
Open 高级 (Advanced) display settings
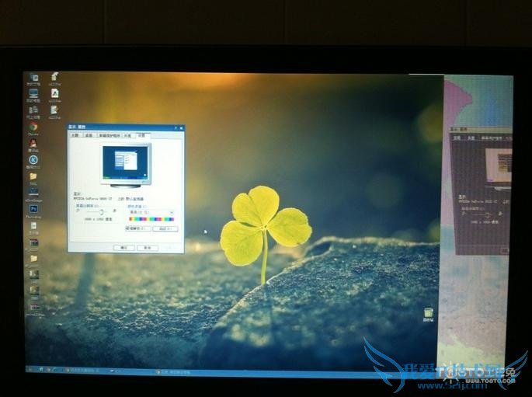click(165, 228)
